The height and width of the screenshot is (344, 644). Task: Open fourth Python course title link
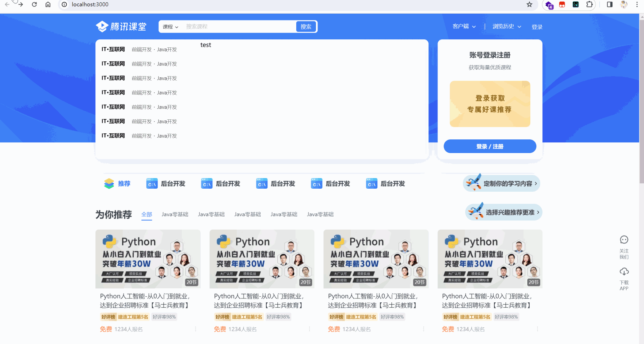point(487,300)
